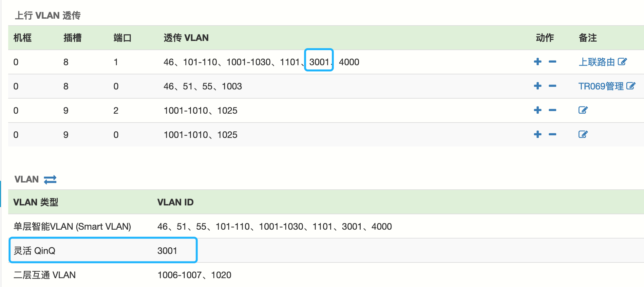This screenshot has width=644, height=287.
Task: Click the edit icon beside 上联路由
Action: coord(622,62)
